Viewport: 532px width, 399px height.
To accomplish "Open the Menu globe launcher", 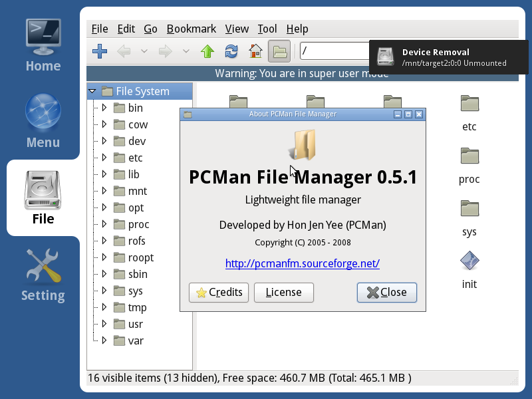I will (x=43, y=121).
